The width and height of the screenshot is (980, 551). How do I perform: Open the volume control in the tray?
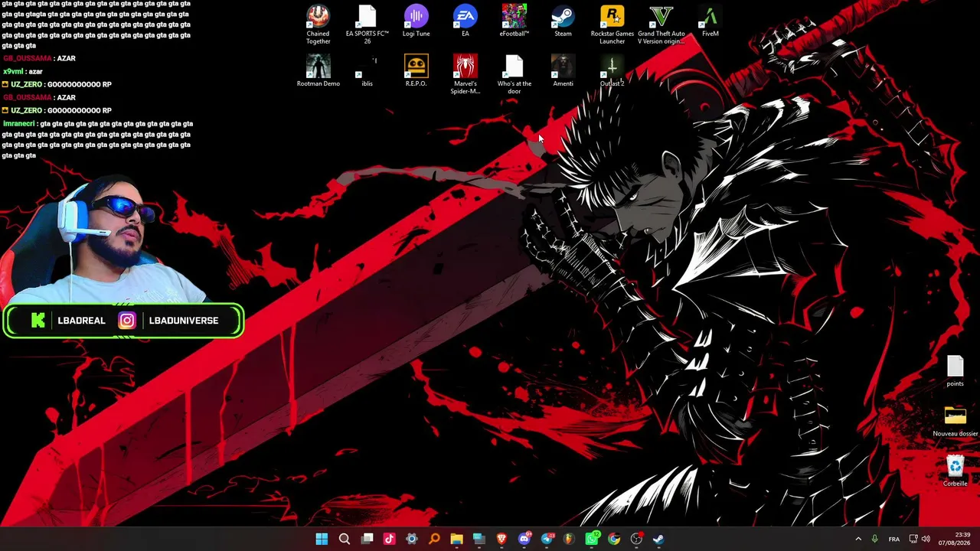tap(926, 539)
